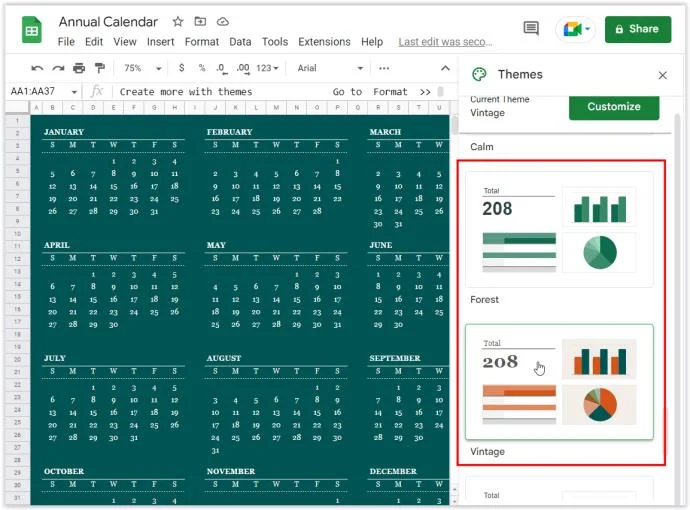Select the MAY heading cell
This screenshot has width=690, height=510.
point(216,245)
